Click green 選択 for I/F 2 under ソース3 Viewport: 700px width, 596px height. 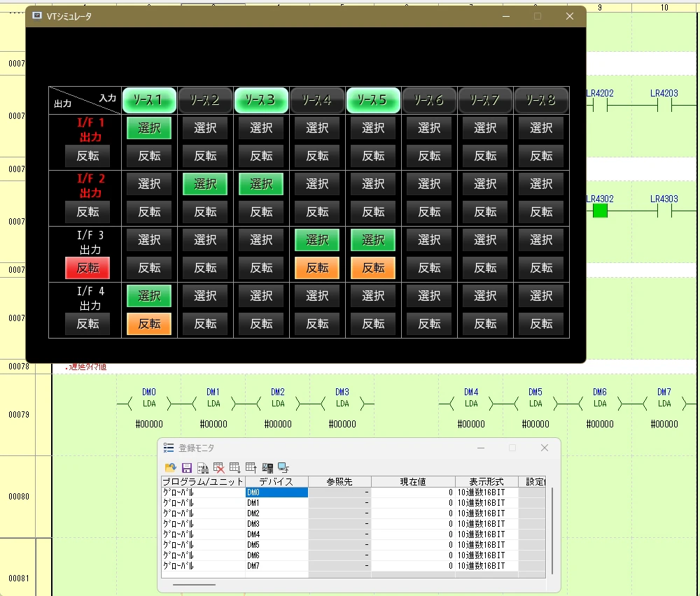tap(261, 184)
